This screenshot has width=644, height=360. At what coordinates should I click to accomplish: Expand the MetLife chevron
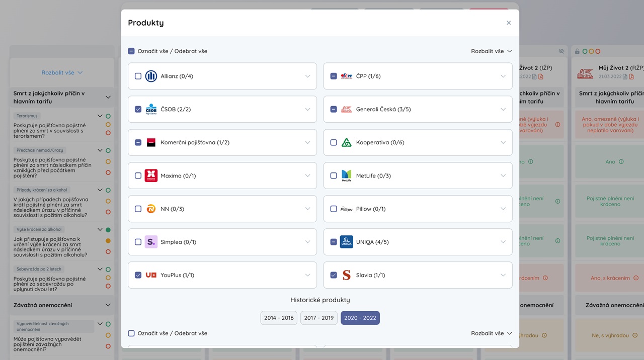pyautogui.click(x=503, y=175)
